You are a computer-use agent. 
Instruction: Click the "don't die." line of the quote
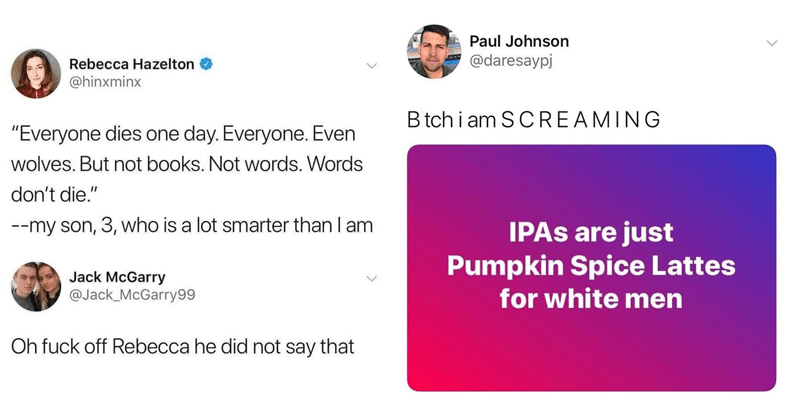pos(52,194)
